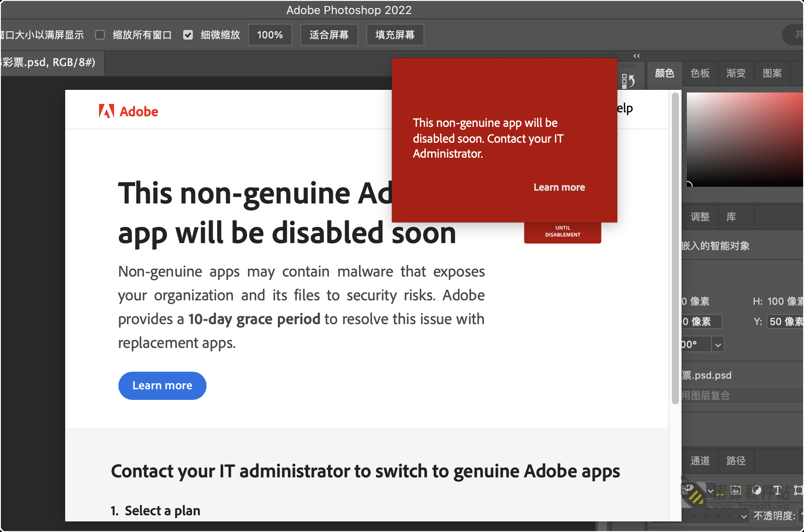Click the Y position input field
This screenshot has height=532, width=804.
785,321
